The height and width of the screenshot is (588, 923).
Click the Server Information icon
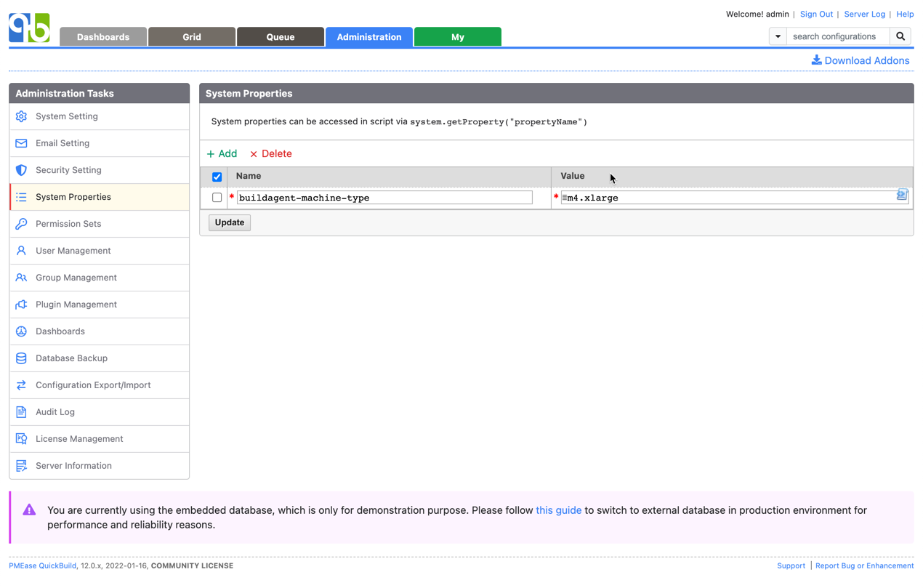21,466
